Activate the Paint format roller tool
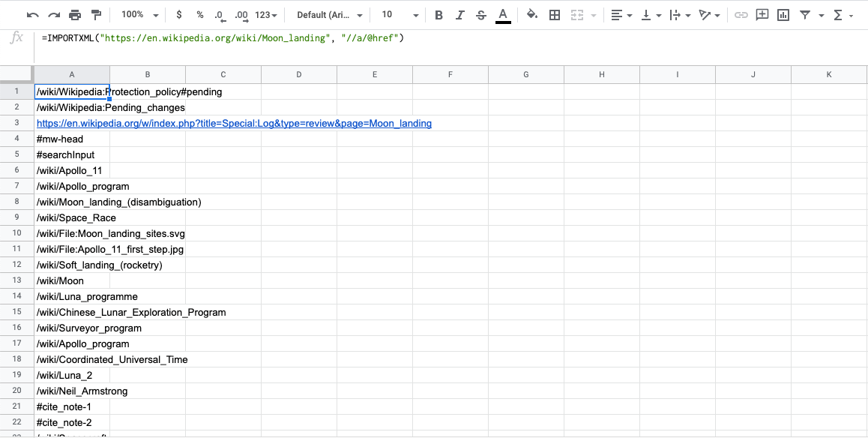868x438 pixels. click(x=96, y=15)
